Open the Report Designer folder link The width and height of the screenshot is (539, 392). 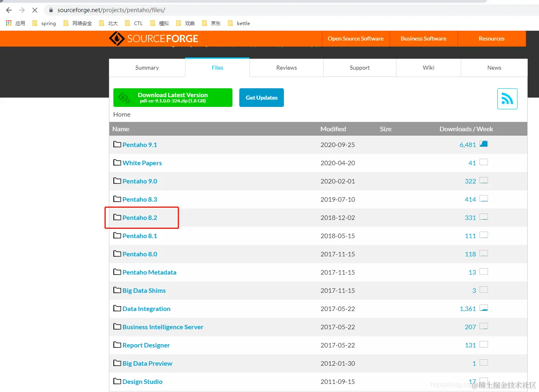(x=146, y=345)
